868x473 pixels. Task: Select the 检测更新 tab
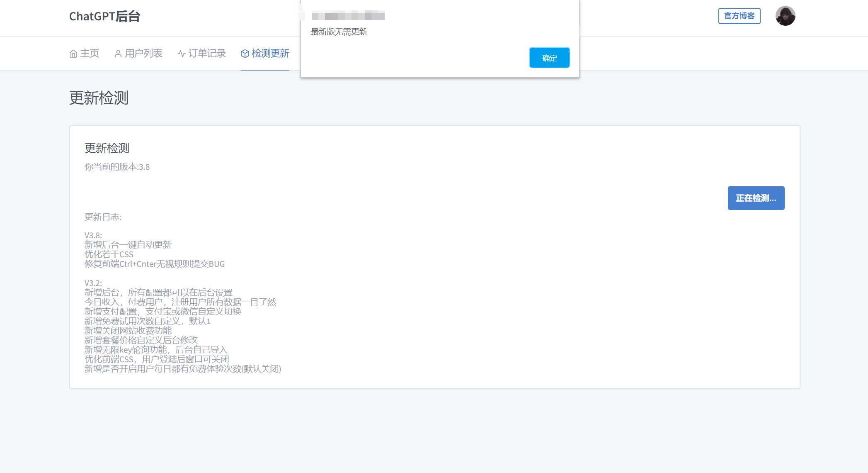click(265, 54)
